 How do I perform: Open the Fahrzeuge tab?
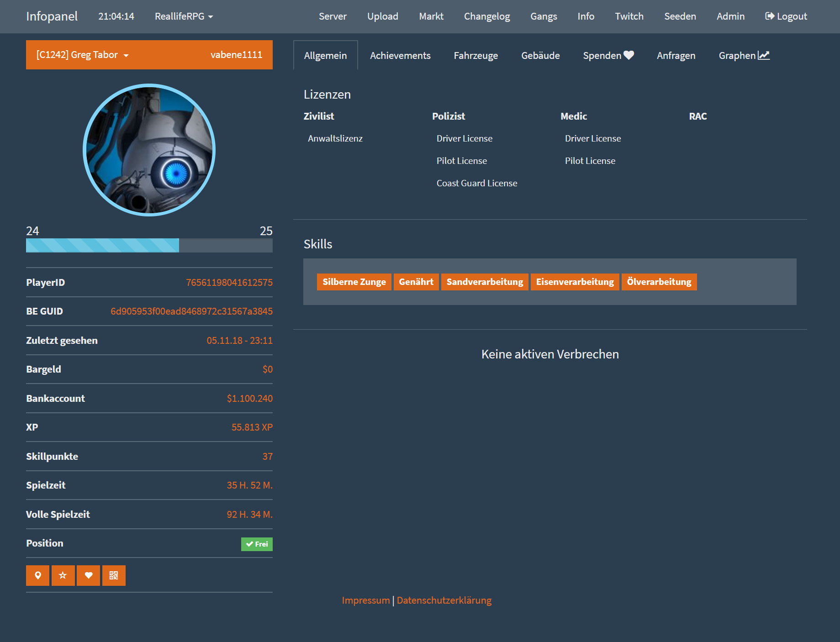pos(475,56)
